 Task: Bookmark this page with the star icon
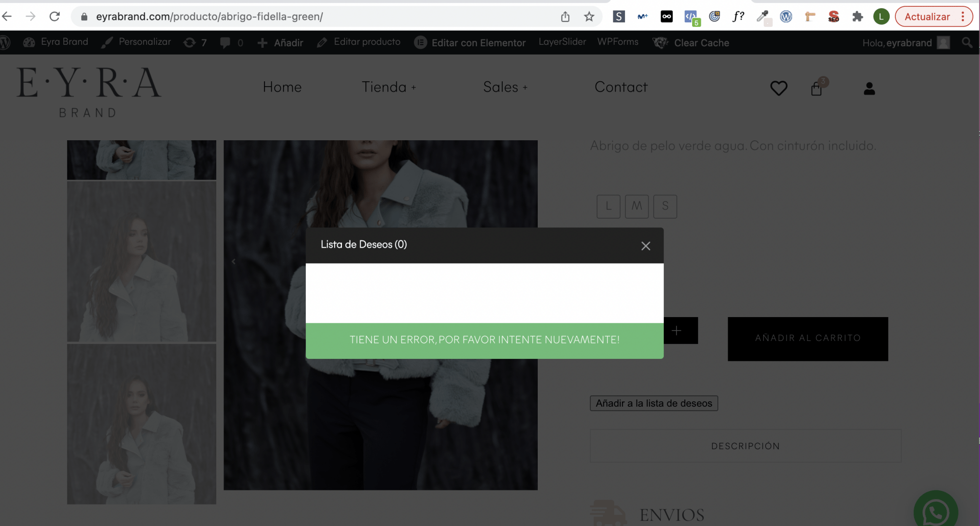pos(589,17)
